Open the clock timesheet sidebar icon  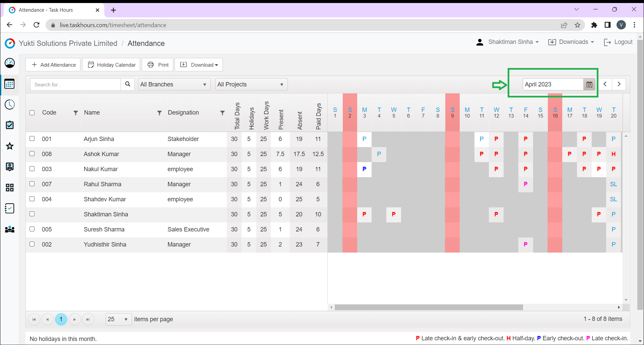pyautogui.click(x=10, y=105)
